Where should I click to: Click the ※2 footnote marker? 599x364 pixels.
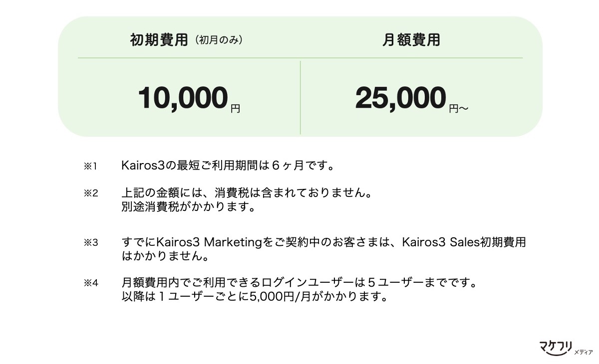pyautogui.click(x=91, y=192)
